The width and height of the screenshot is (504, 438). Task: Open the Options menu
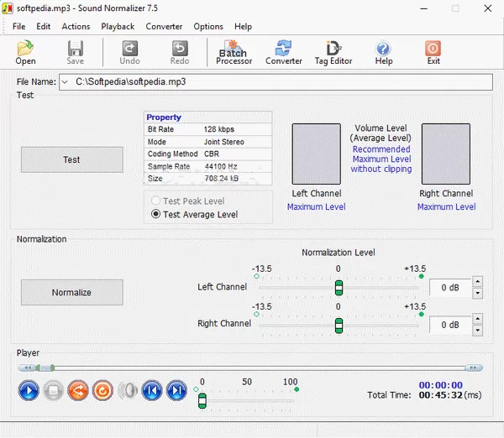[x=208, y=26]
